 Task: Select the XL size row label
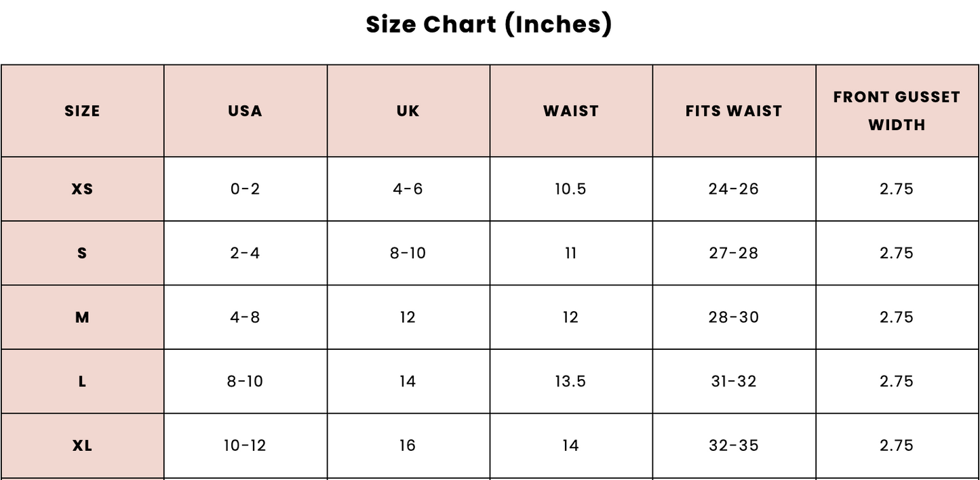point(82,445)
